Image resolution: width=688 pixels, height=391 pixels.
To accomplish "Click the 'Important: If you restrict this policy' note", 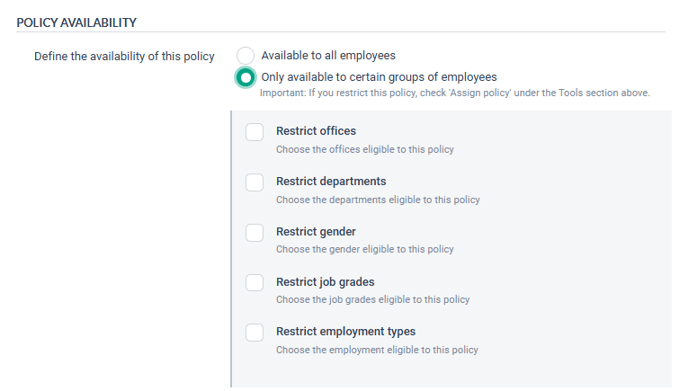I will [x=455, y=93].
